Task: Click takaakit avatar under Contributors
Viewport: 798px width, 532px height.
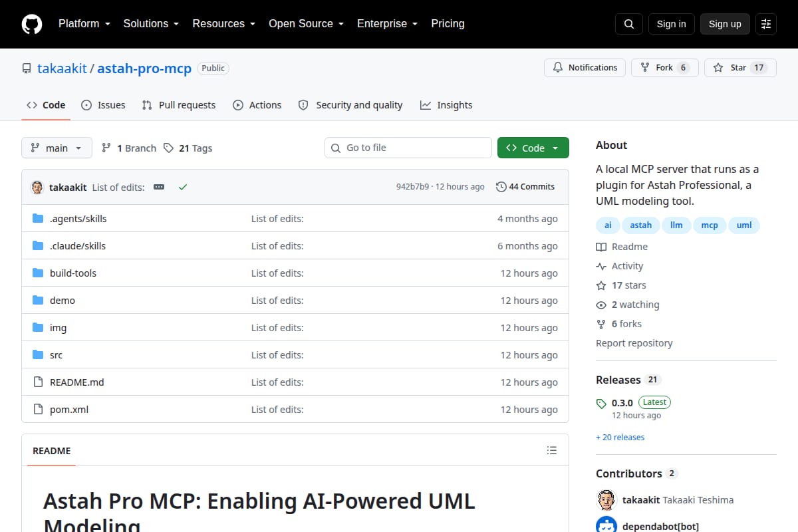Action: [x=606, y=499]
